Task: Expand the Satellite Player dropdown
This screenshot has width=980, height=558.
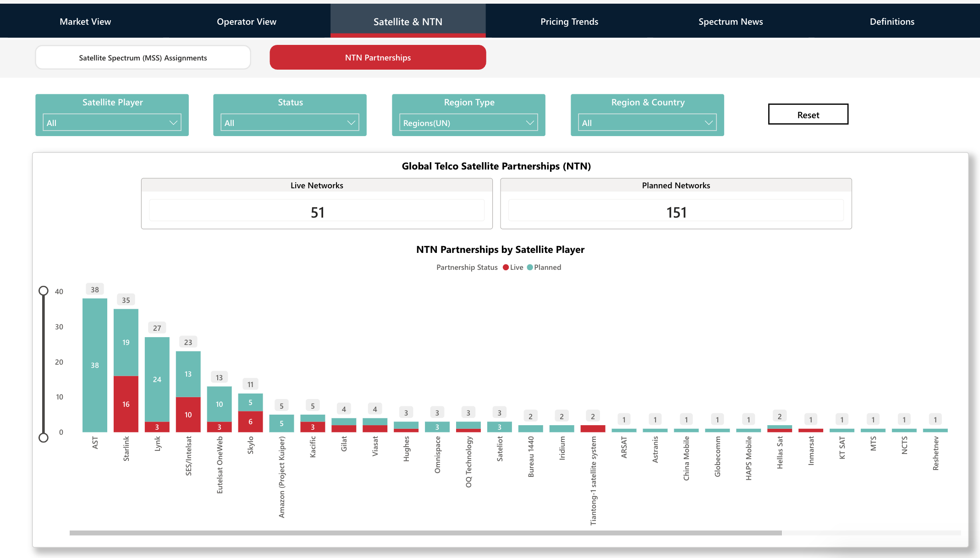Action: point(112,123)
